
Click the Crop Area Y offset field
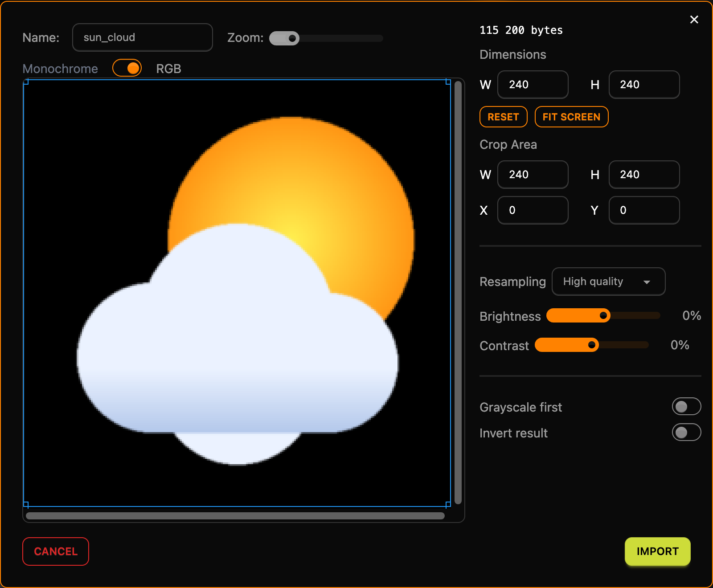pos(644,210)
